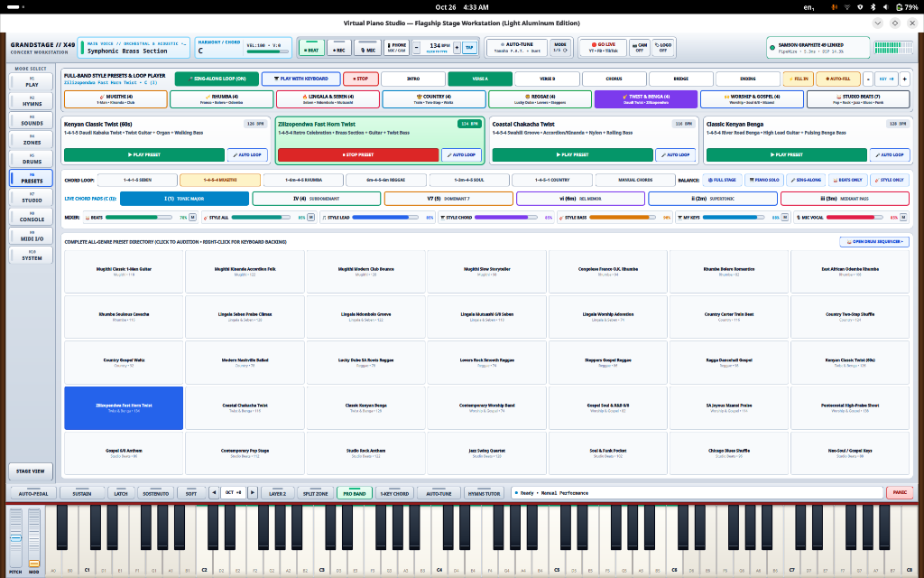This screenshot has width=924, height=578.
Task: Open the WORSHIP & GOSPEL (4) genre category
Action: [x=752, y=99]
